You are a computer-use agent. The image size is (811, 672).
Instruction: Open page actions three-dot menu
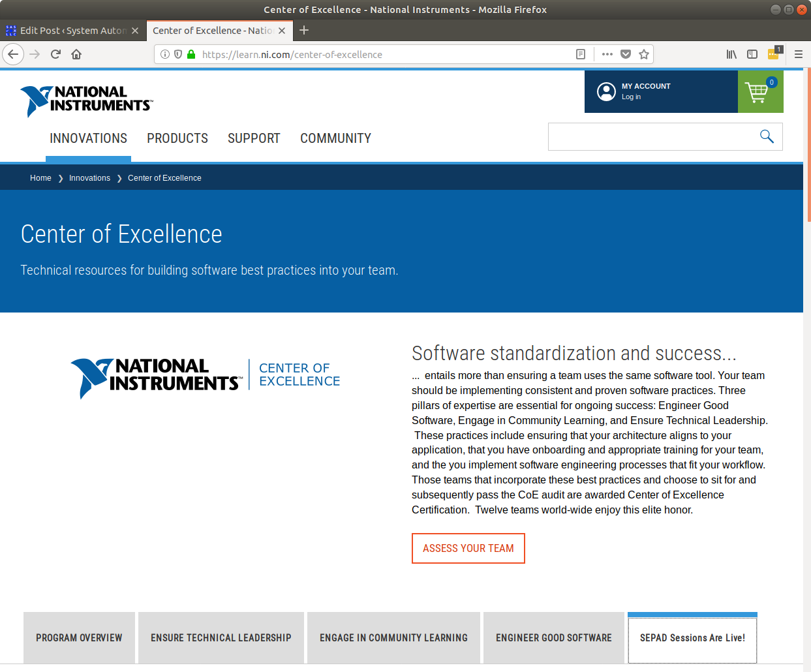607,54
